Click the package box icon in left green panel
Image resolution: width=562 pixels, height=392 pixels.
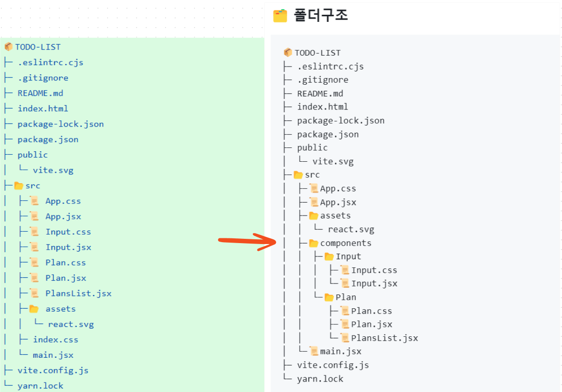click(x=9, y=47)
